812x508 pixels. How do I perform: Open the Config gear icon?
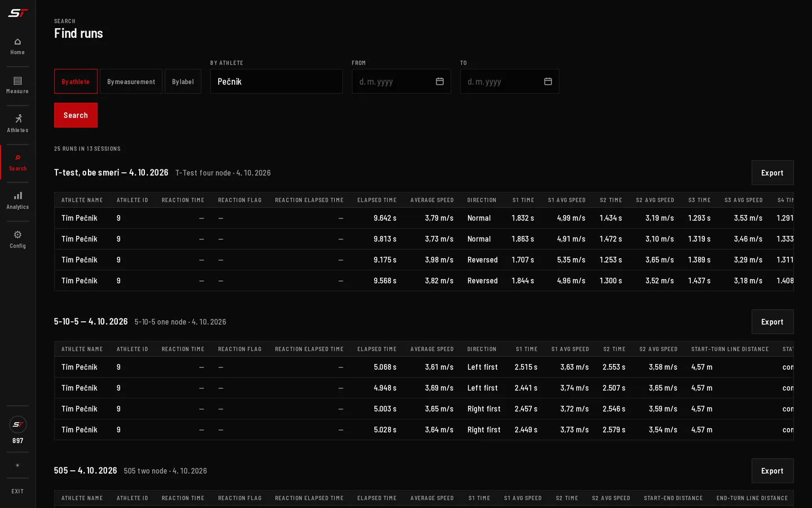[17, 234]
